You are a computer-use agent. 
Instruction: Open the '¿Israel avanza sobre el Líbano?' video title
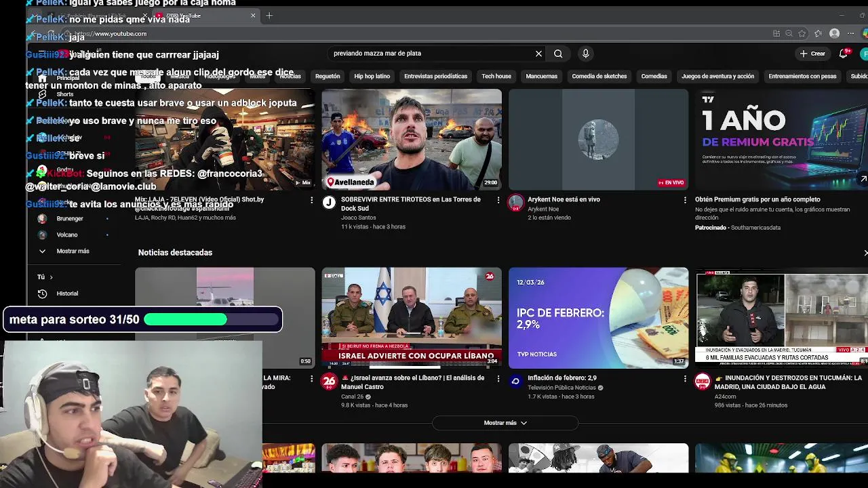(x=413, y=382)
